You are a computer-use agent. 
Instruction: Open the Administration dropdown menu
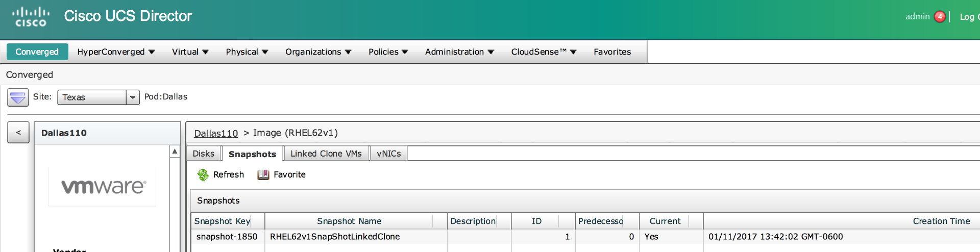click(x=459, y=52)
